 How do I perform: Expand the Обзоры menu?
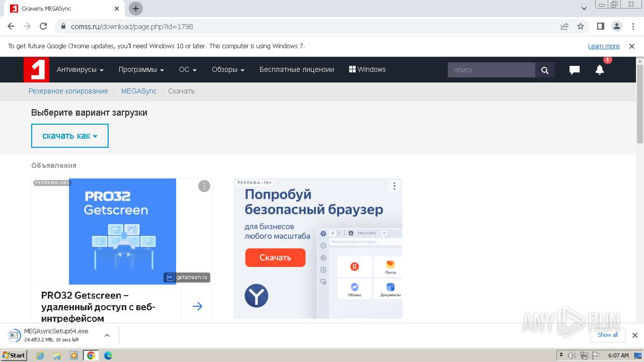tap(228, 70)
